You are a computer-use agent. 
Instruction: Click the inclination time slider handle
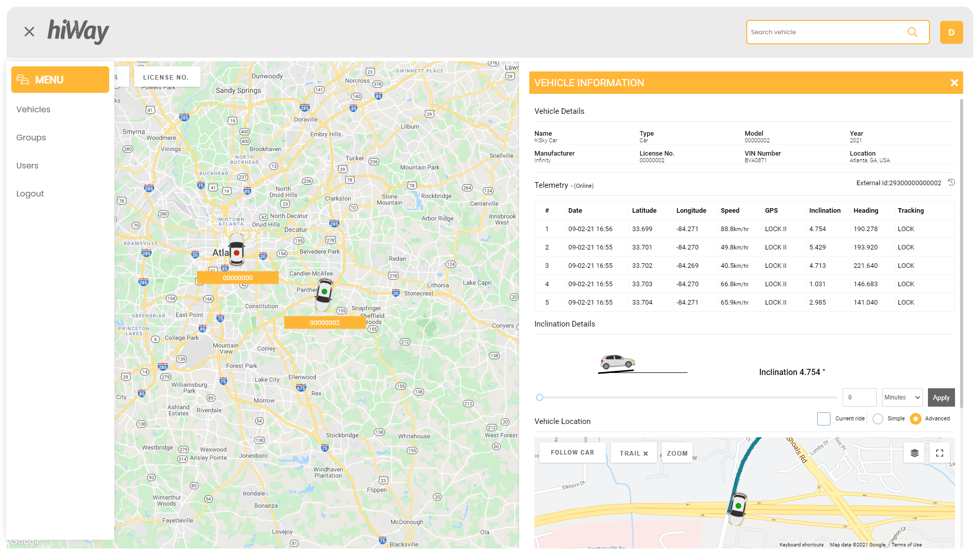(540, 397)
